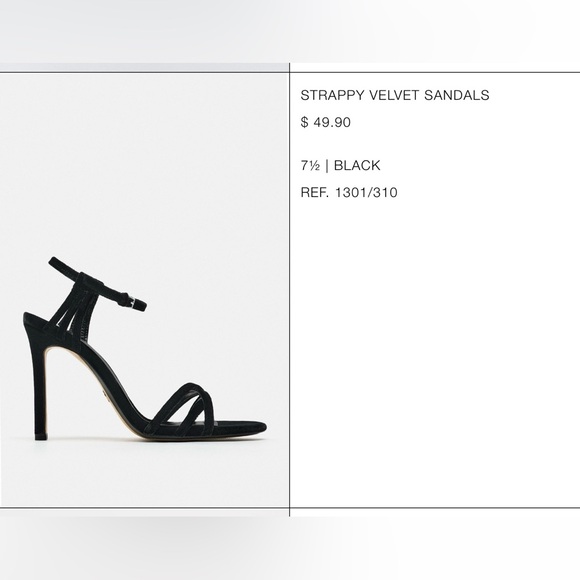580x580 pixels.
Task: Click the $ 49.90 price
Action: click(326, 122)
